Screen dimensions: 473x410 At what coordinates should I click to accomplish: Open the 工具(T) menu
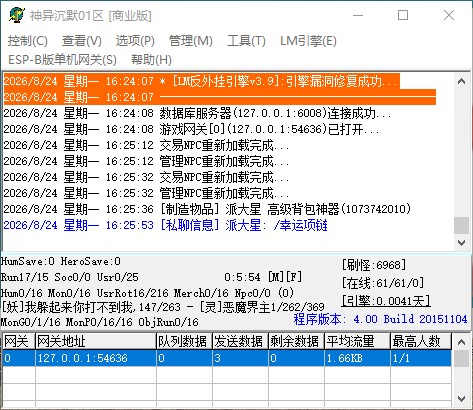(246, 41)
